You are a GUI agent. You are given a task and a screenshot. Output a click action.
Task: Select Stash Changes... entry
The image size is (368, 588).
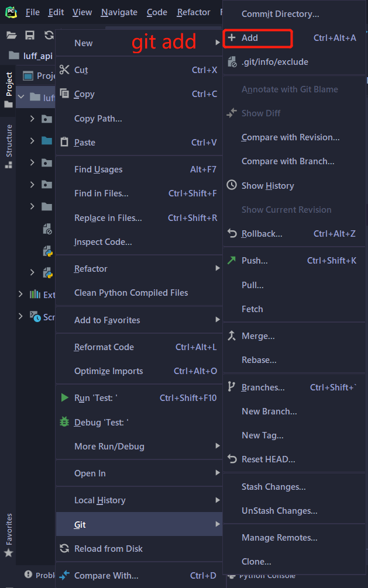click(294, 487)
